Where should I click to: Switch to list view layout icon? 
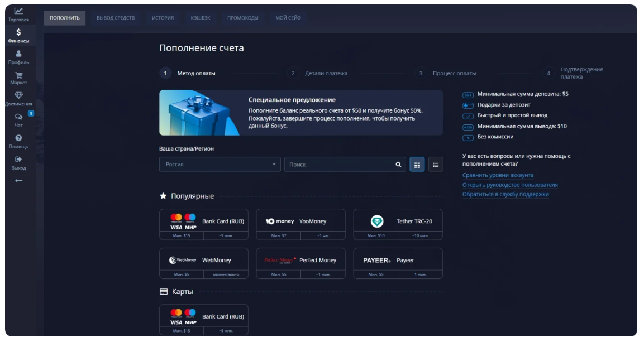(436, 165)
